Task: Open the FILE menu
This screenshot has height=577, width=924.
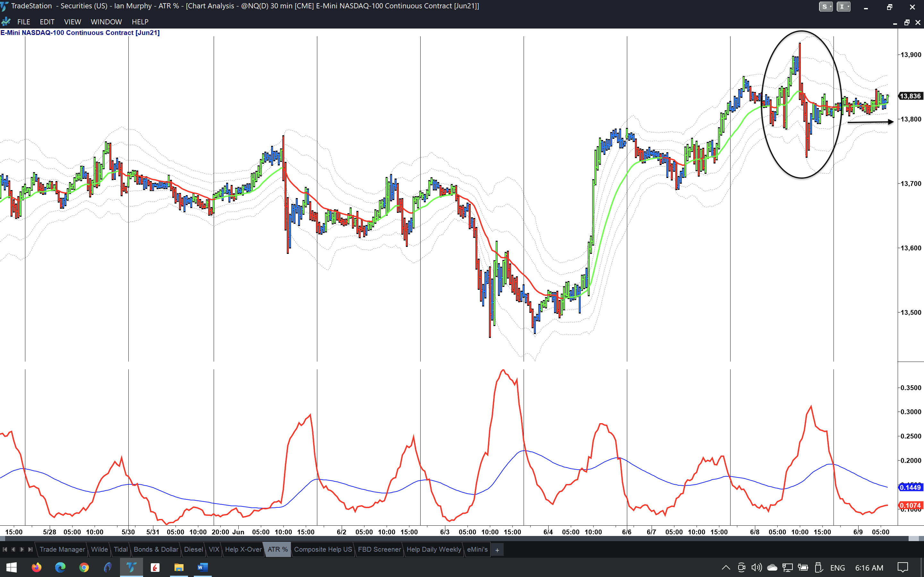Action: (x=24, y=22)
